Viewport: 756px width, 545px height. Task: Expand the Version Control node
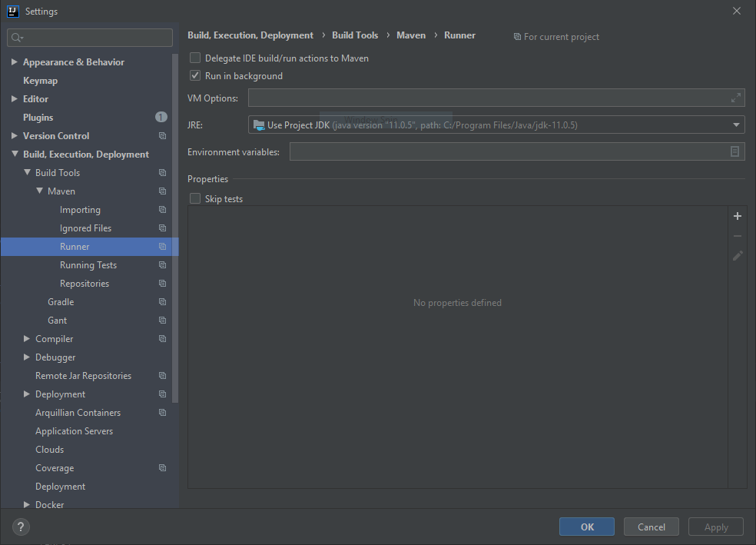click(15, 136)
